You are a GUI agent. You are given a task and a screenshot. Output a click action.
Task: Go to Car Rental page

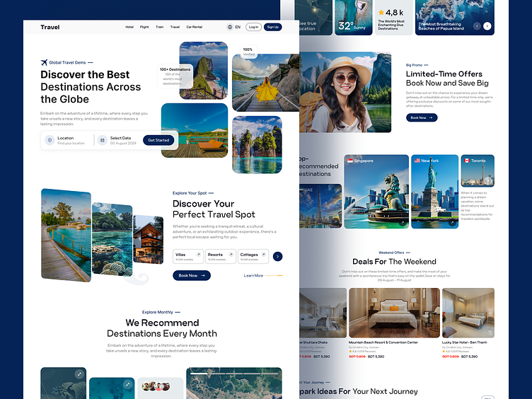(195, 27)
